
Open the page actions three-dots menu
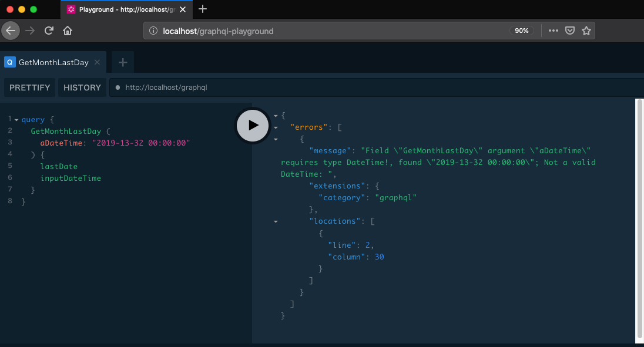tap(553, 31)
